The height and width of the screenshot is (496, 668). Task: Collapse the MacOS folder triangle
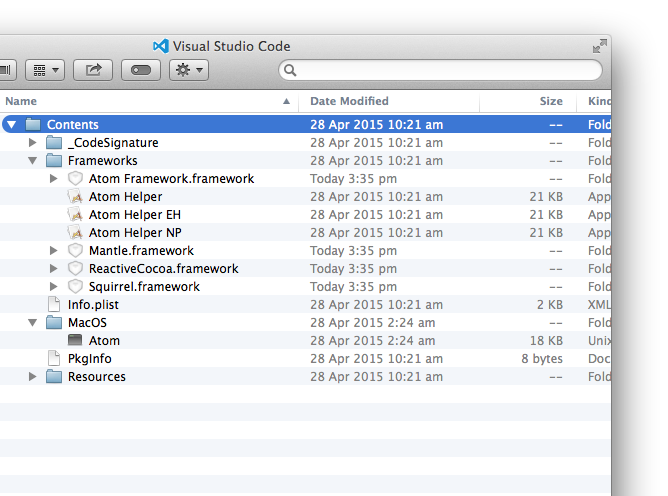[32, 323]
